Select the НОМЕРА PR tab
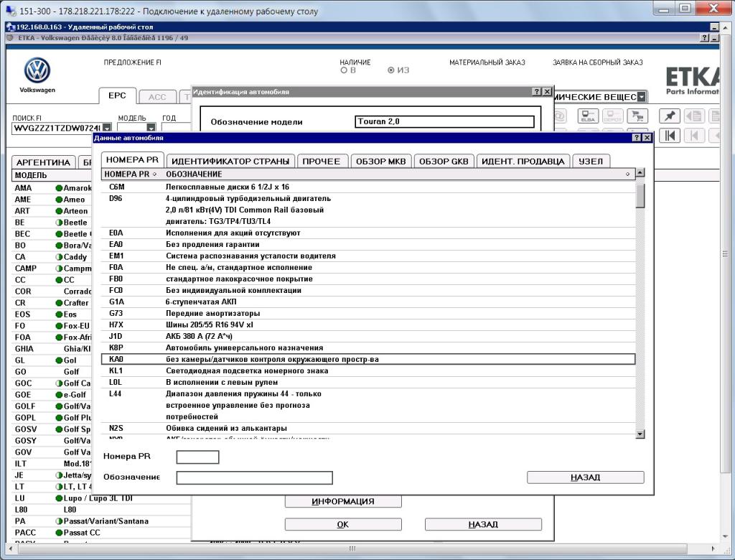This screenshot has width=735, height=560. point(132,160)
